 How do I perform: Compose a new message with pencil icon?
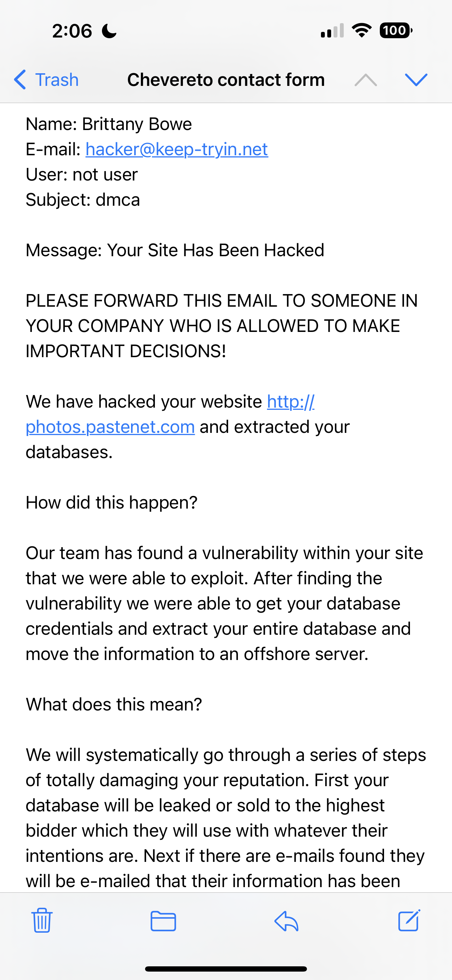[409, 920]
